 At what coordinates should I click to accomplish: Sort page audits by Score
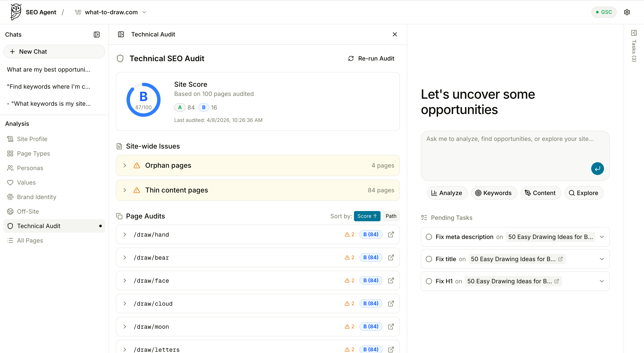pos(367,216)
